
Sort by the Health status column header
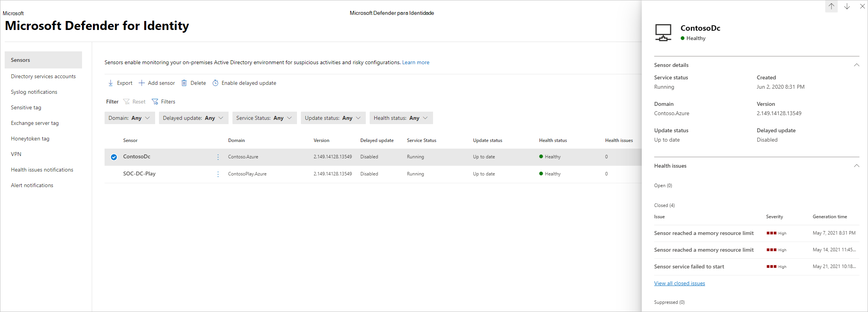click(x=553, y=140)
